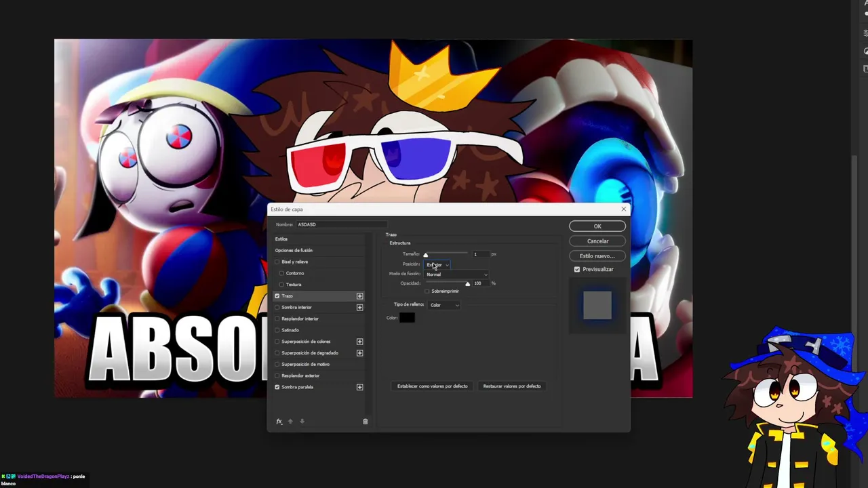The height and width of the screenshot is (488, 868).
Task: Click Establecer como valores por defecto
Action: tap(433, 386)
